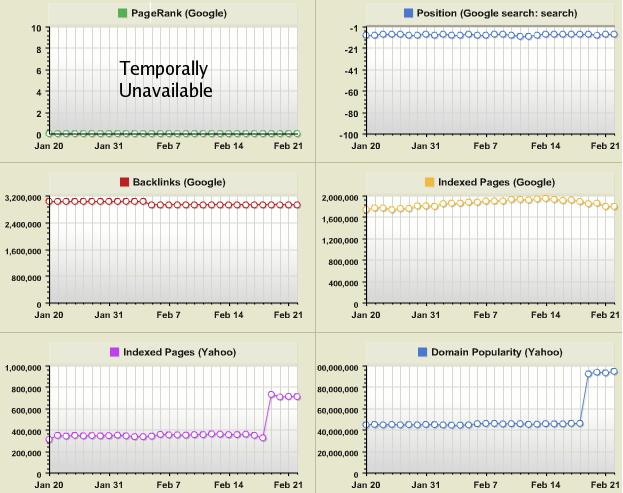
Task: Click the first Jan 20 Backlinks data point
Action: [x=49, y=201]
